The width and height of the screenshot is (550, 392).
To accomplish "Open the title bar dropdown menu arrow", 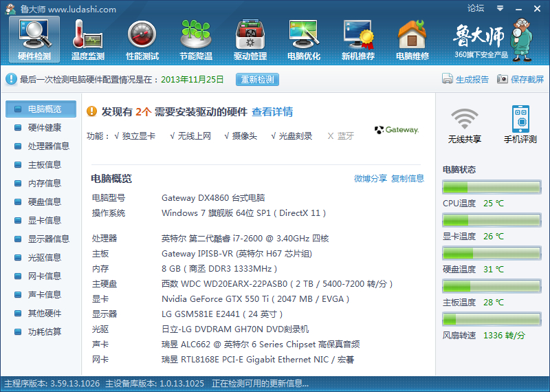I will pyautogui.click(x=500, y=8).
